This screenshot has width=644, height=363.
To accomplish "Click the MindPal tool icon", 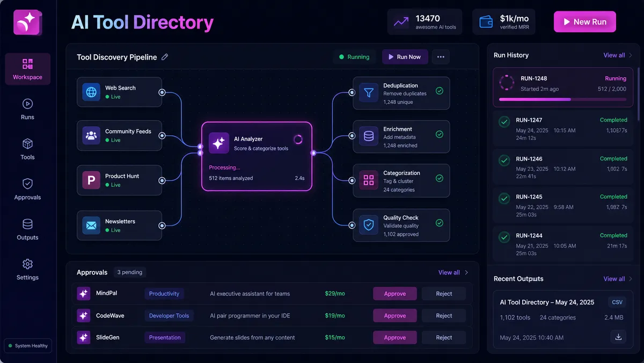I will [83, 294].
